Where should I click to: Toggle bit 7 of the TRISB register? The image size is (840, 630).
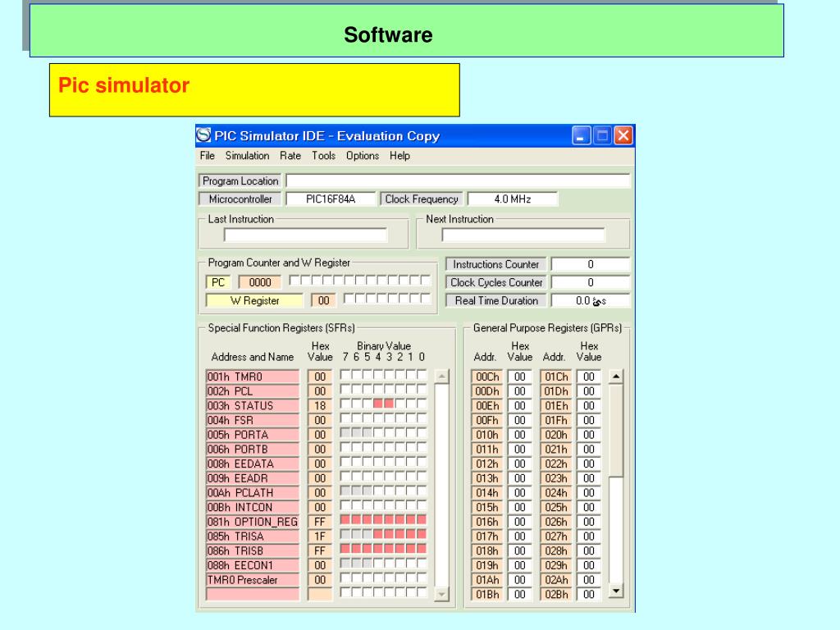pyautogui.click(x=345, y=548)
